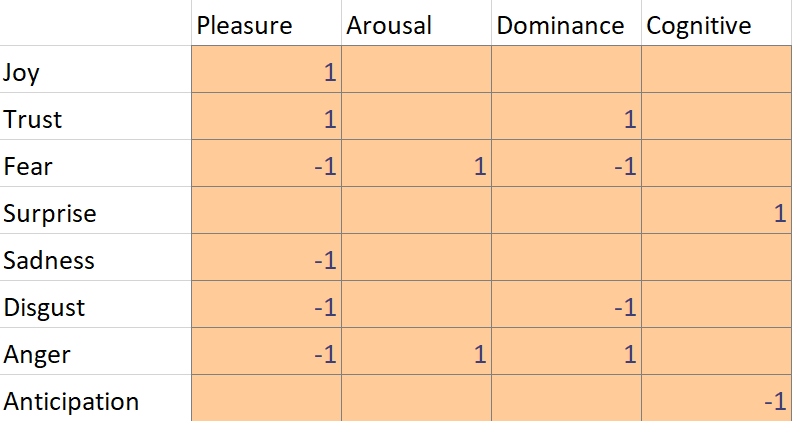Click Joy's Pleasure value cell
Viewport: 792px width, 421px height.
(266, 72)
